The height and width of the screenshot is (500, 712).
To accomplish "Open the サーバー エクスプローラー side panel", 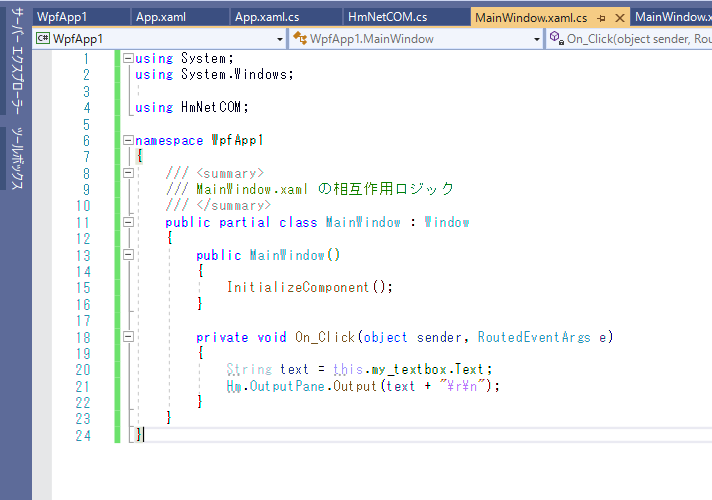I will click(15, 63).
